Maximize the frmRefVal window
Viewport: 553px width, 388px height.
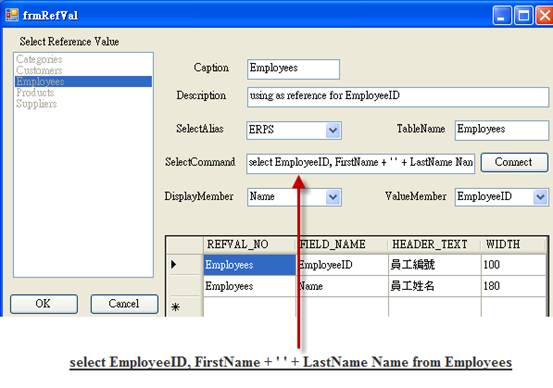click(523, 16)
